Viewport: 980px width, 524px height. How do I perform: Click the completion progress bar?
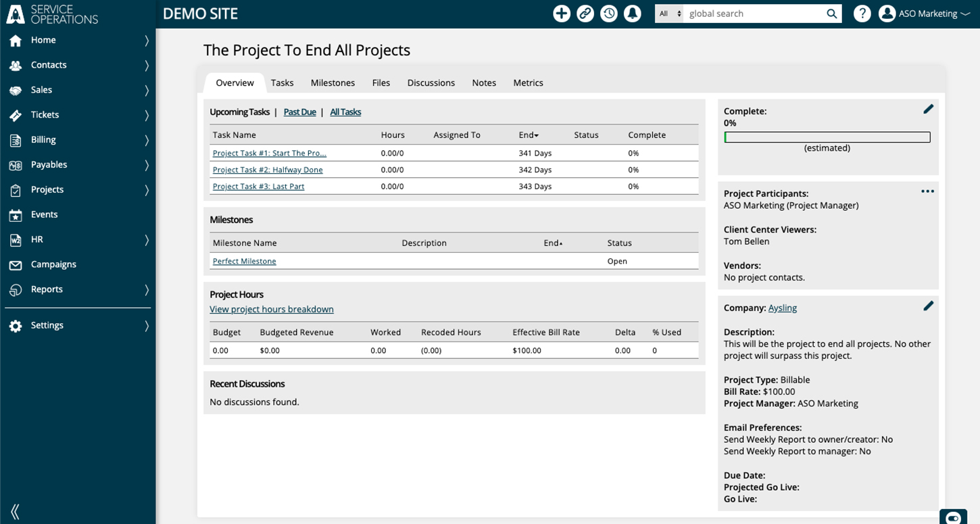(x=827, y=137)
